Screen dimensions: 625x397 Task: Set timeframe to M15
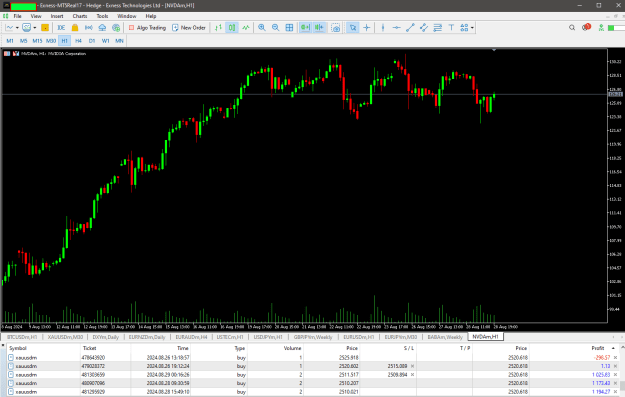[x=37, y=41]
